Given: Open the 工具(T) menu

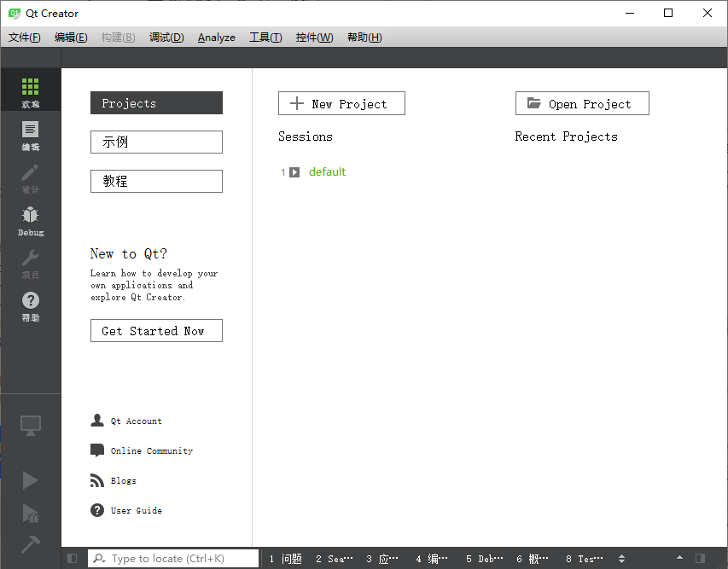Looking at the screenshot, I should (265, 38).
